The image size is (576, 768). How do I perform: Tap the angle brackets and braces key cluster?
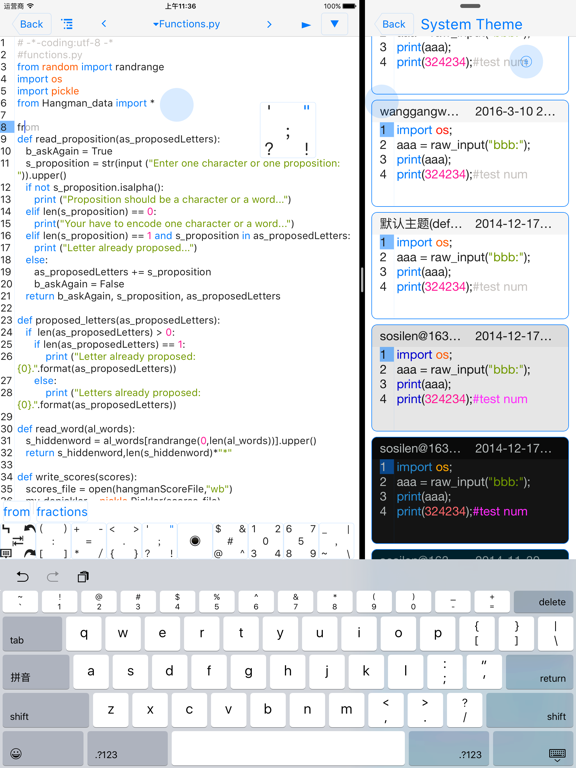click(124, 541)
